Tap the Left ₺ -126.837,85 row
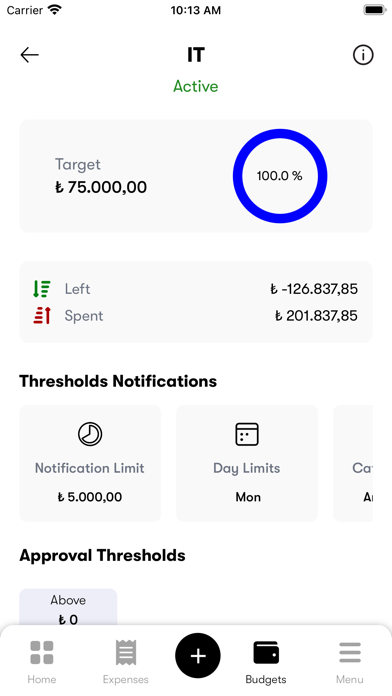 click(196, 289)
